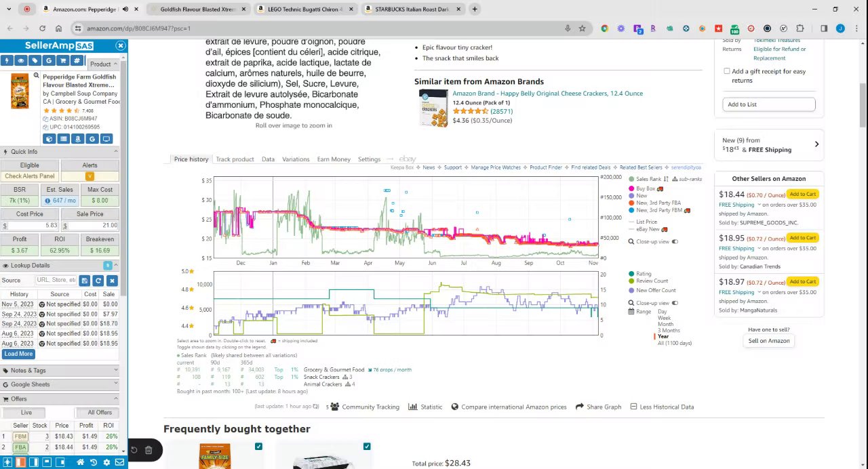Screen dimensions: 868x469
Task: Toggle Sales Rank line in Keepa legend
Action: click(644, 179)
